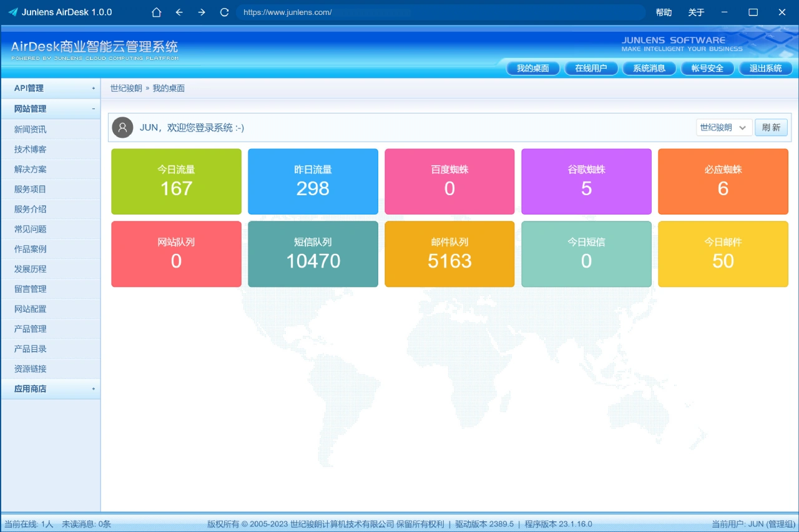799x532 pixels.
Task: Open 发展历程 in sidebar
Action: coord(51,269)
